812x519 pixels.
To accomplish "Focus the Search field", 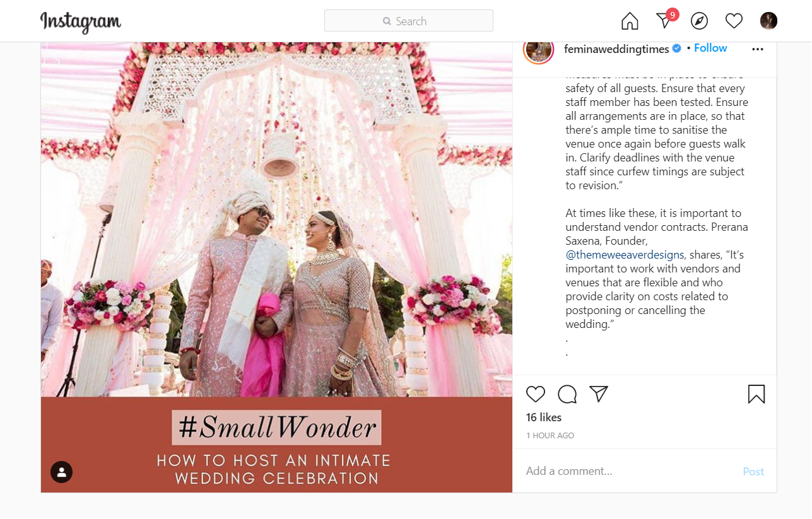I will (409, 21).
